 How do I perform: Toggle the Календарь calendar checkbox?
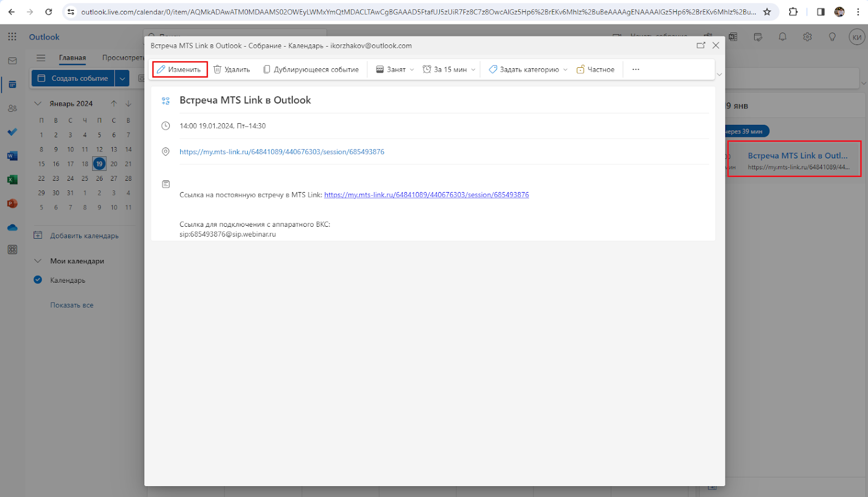click(x=38, y=280)
